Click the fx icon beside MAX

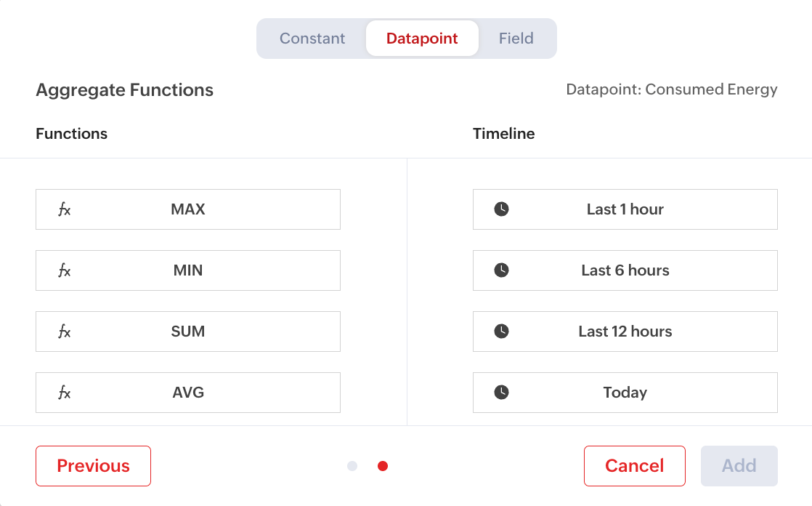tap(65, 210)
